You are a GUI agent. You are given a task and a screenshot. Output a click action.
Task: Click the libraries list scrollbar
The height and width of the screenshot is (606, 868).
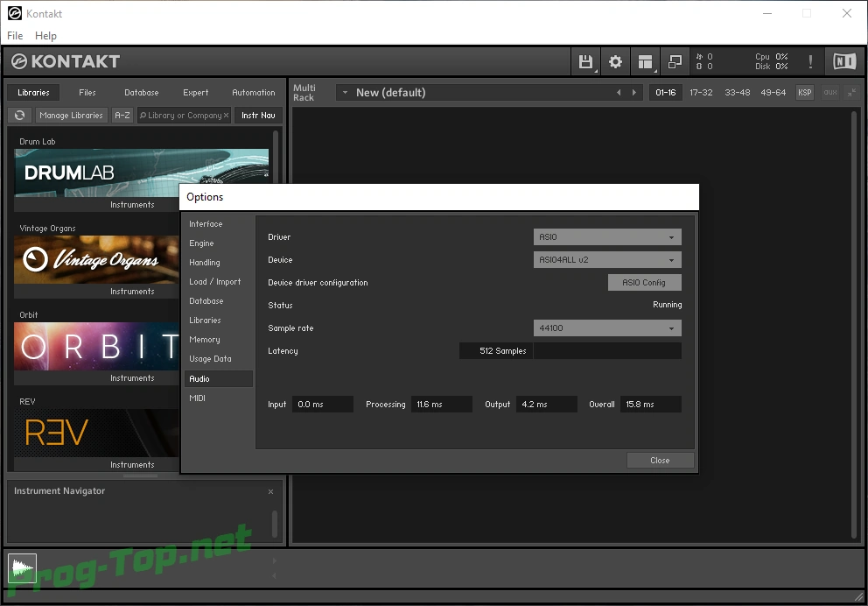(x=275, y=156)
